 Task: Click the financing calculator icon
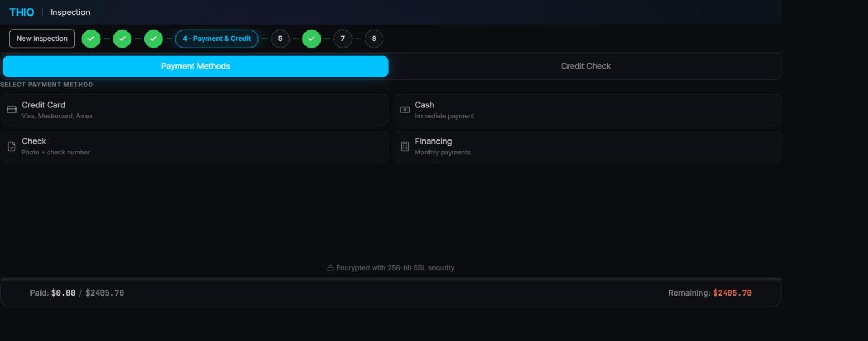[405, 146]
